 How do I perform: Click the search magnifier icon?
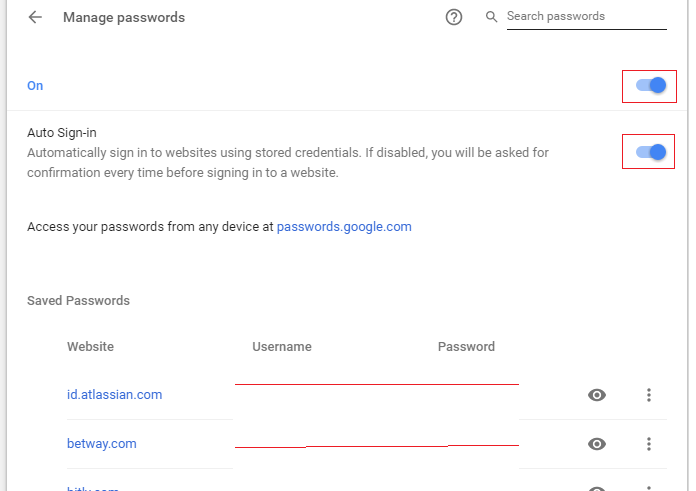coord(491,17)
